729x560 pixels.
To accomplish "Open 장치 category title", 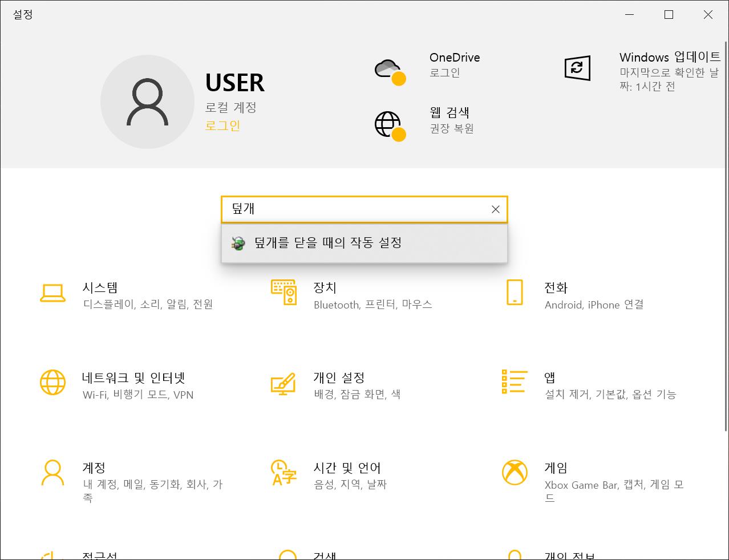I will pos(325,287).
